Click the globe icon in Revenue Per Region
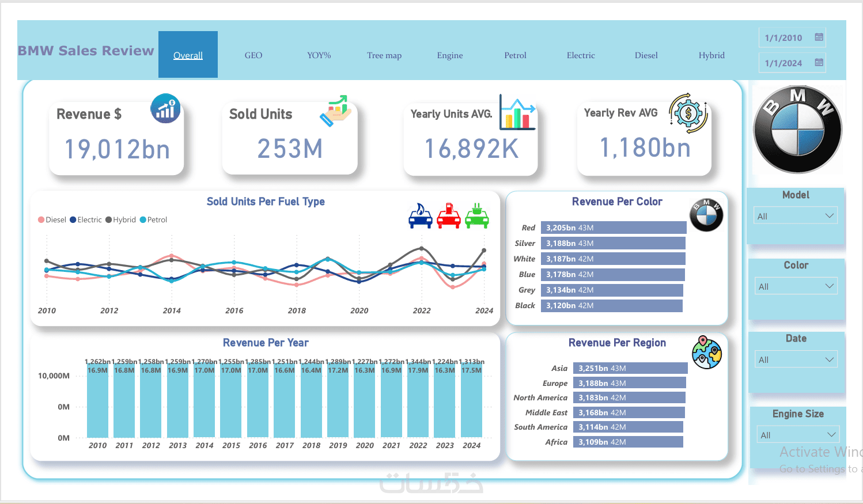The width and height of the screenshot is (863, 504). pyautogui.click(x=707, y=353)
